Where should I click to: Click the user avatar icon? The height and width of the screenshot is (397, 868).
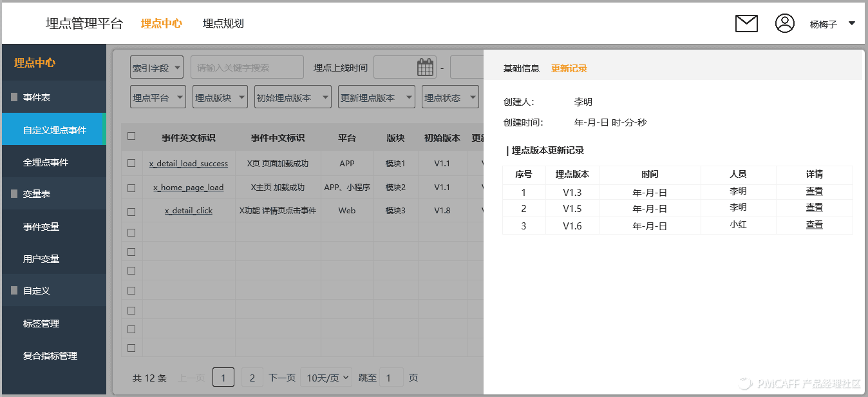[x=785, y=23]
